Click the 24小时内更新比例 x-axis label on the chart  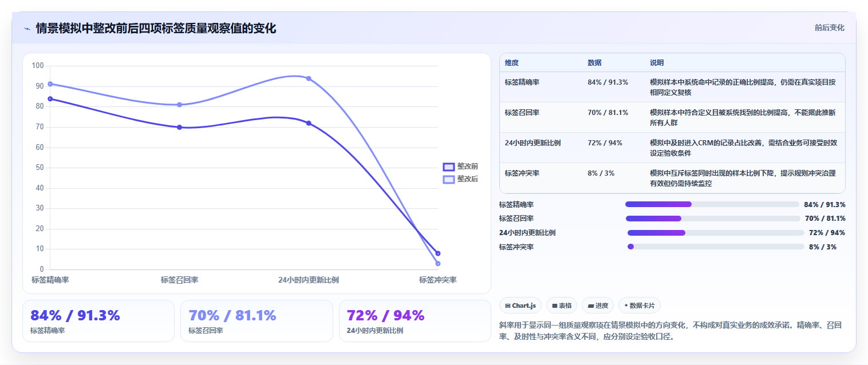[x=309, y=280]
